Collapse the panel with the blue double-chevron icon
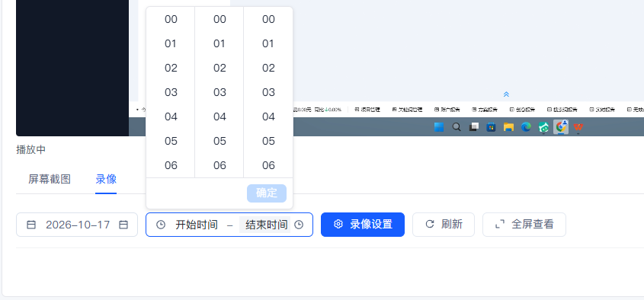The image size is (644, 300). click(x=506, y=94)
